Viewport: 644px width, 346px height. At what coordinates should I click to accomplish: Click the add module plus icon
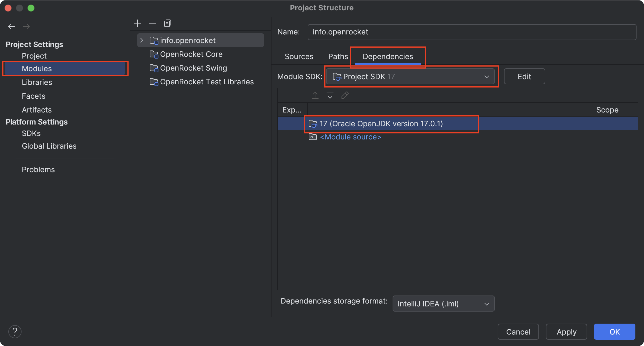137,23
